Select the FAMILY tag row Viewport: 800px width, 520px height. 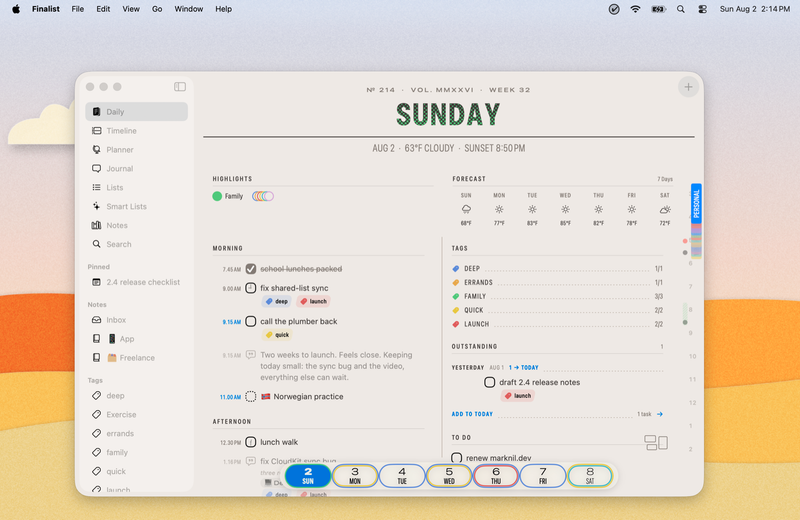click(x=557, y=296)
